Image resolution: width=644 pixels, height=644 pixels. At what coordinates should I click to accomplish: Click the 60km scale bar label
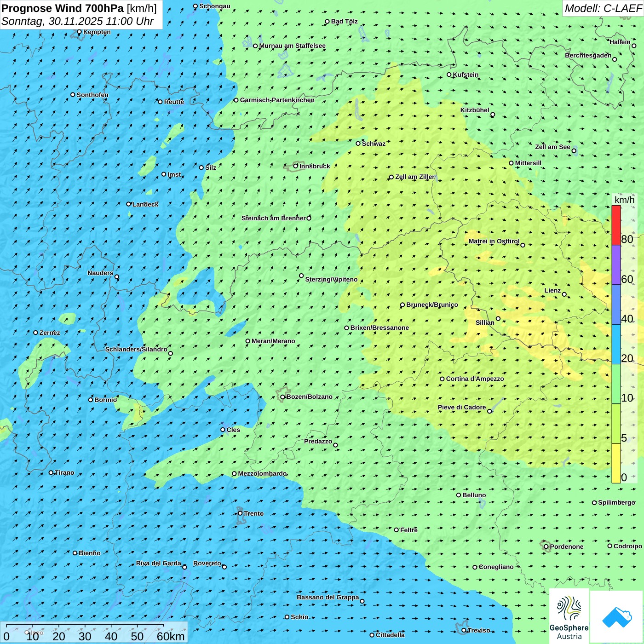click(171, 636)
